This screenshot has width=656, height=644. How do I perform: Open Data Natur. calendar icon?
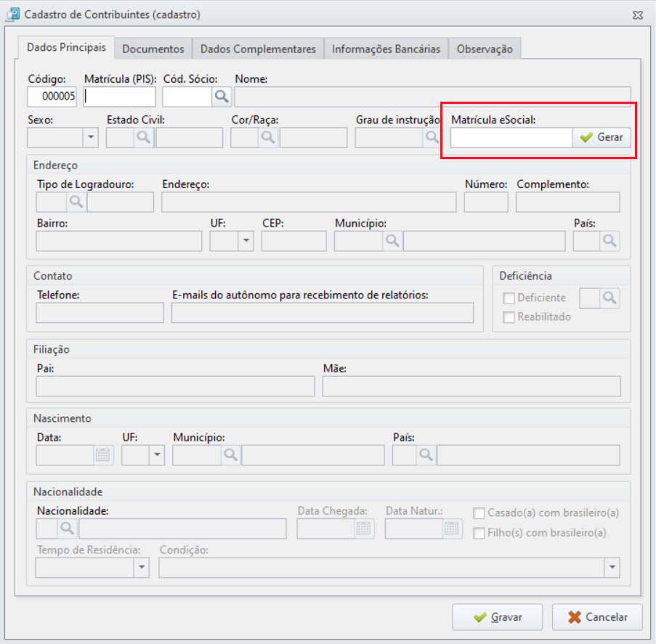[452, 529]
